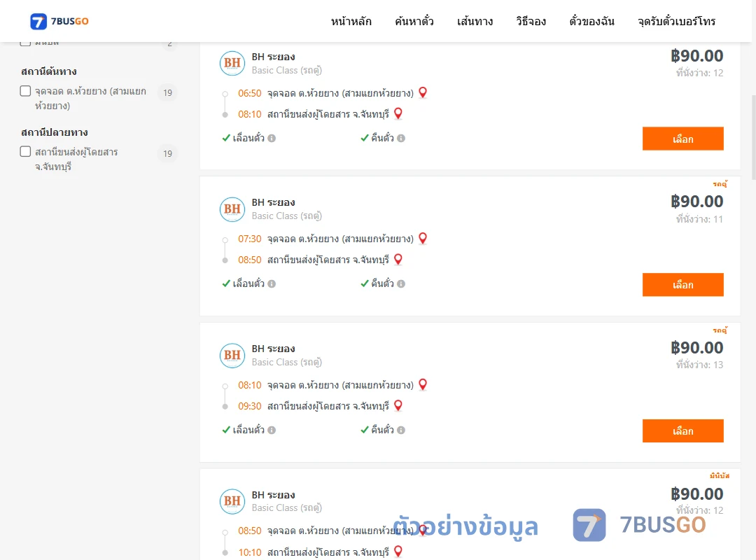
Task: Click สถานีต้นทาง filter heading
Action: tap(49, 71)
